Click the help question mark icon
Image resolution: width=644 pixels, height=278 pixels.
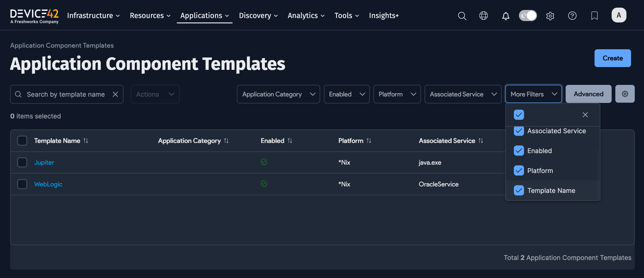pyautogui.click(x=572, y=16)
